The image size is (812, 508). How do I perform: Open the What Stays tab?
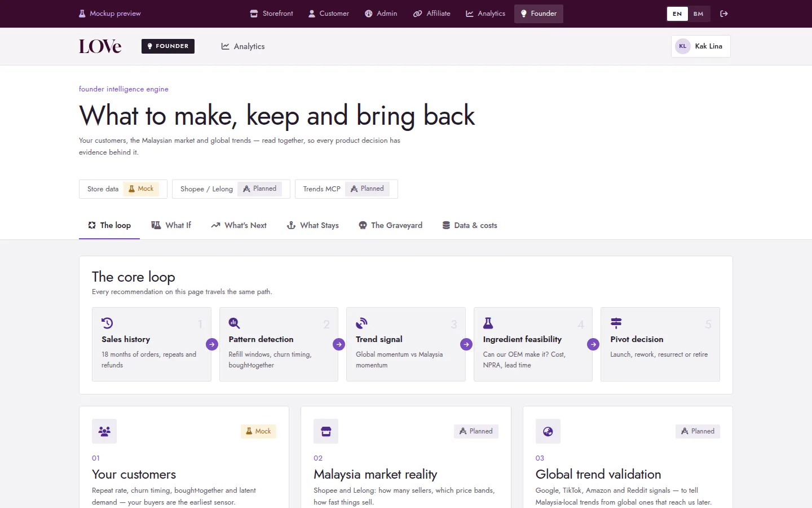point(313,225)
